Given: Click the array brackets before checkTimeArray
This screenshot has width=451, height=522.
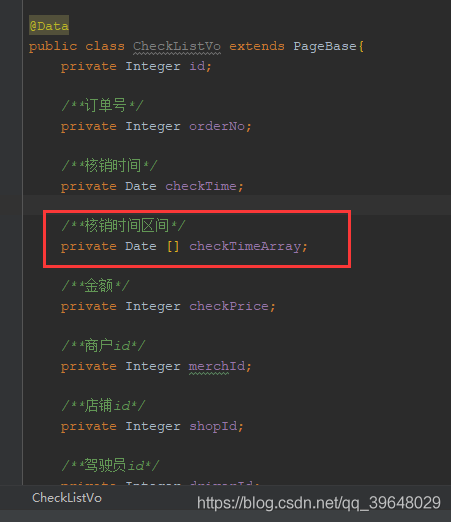Looking at the screenshot, I should click(173, 246).
